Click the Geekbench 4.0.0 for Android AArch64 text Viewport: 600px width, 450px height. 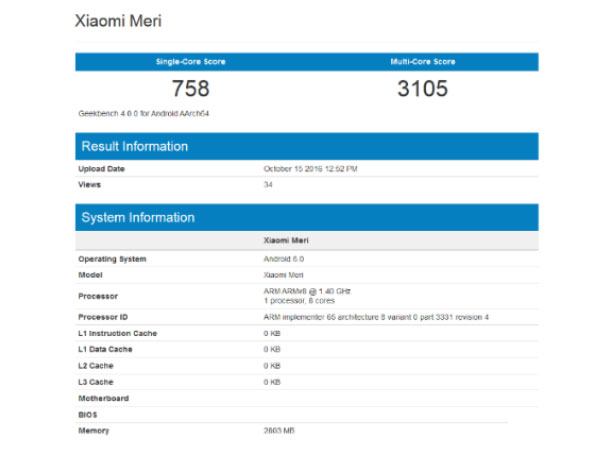click(x=143, y=114)
